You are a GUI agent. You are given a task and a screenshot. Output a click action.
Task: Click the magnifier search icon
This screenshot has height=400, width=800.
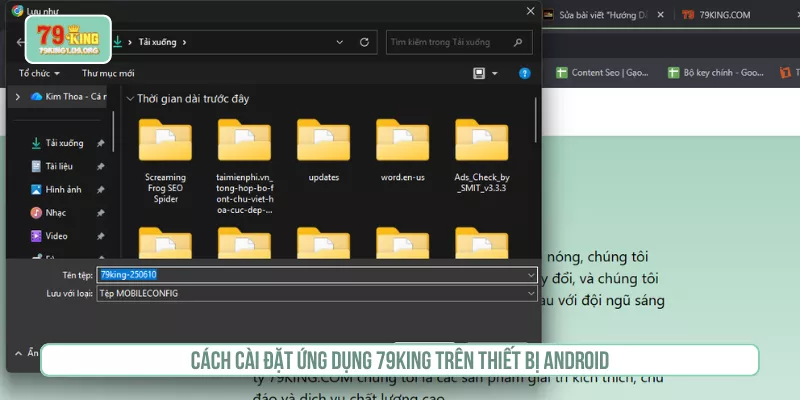pos(518,42)
